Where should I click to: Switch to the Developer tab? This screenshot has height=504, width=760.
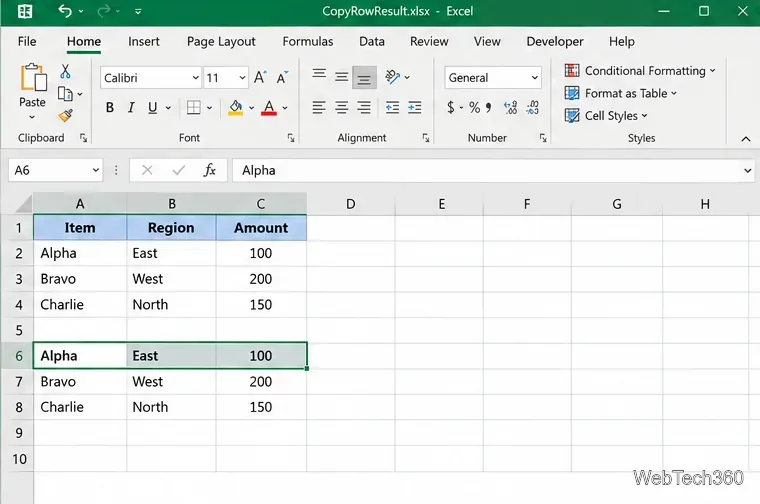[x=555, y=42]
